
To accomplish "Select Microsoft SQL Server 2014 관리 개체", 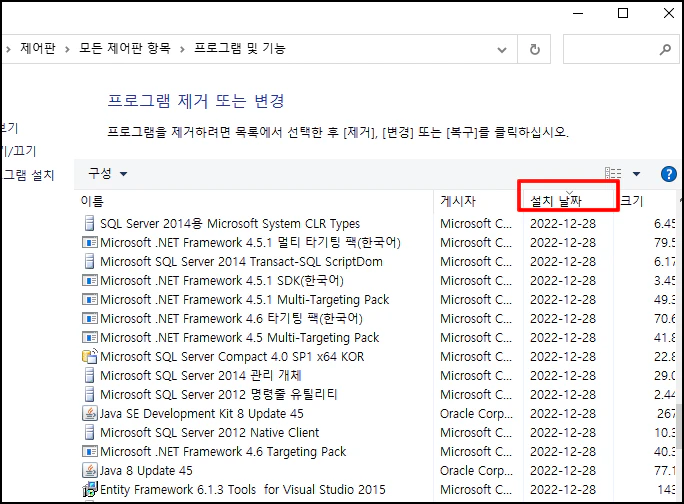I will pyautogui.click(x=201, y=375).
